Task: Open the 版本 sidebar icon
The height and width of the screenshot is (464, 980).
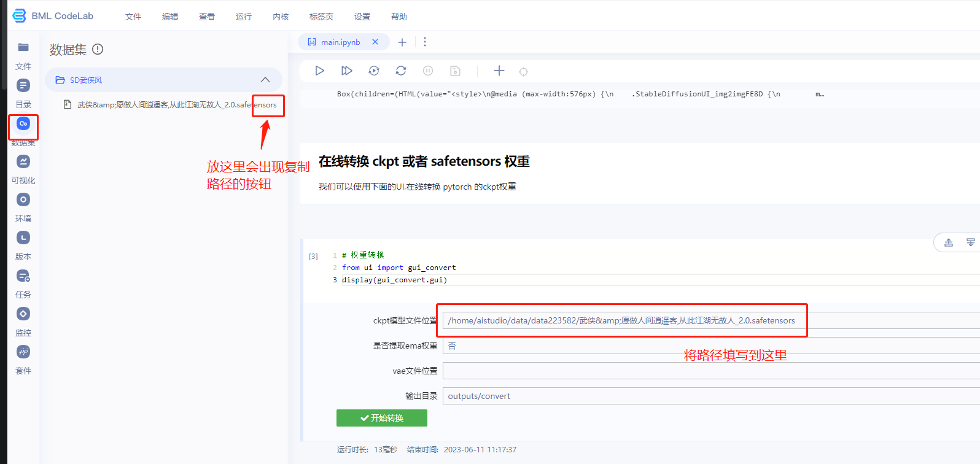Action: point(23,238)
